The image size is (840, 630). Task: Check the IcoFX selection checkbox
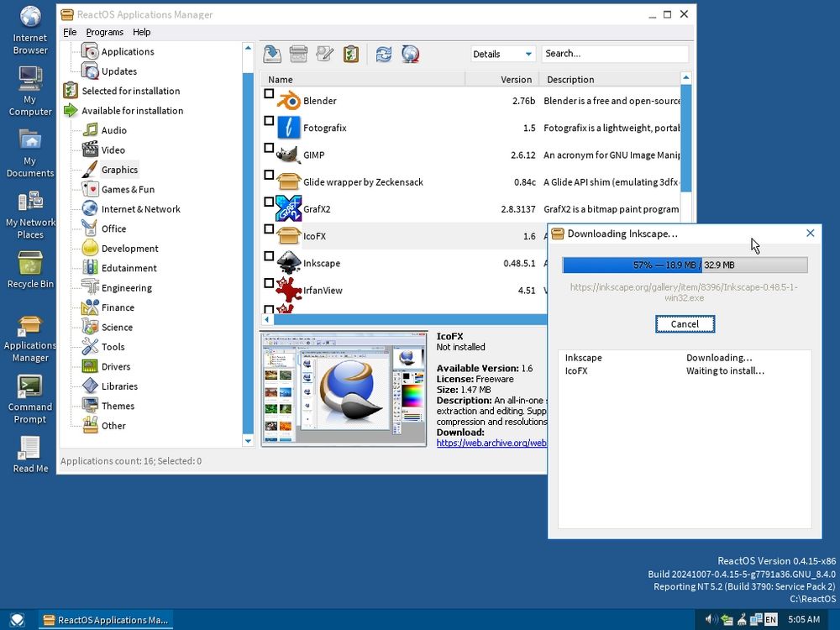[269, 230]
